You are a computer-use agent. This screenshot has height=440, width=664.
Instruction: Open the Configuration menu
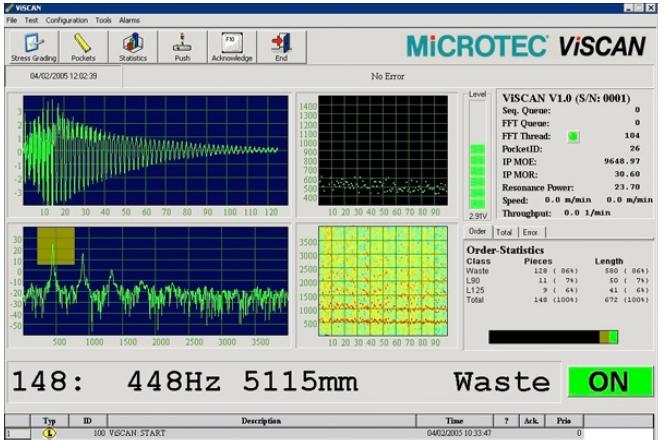point(66,20)
